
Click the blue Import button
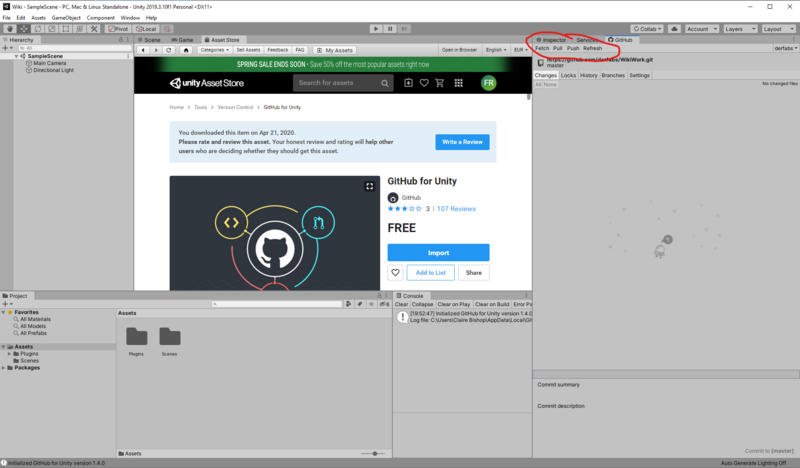coord(438,253)
